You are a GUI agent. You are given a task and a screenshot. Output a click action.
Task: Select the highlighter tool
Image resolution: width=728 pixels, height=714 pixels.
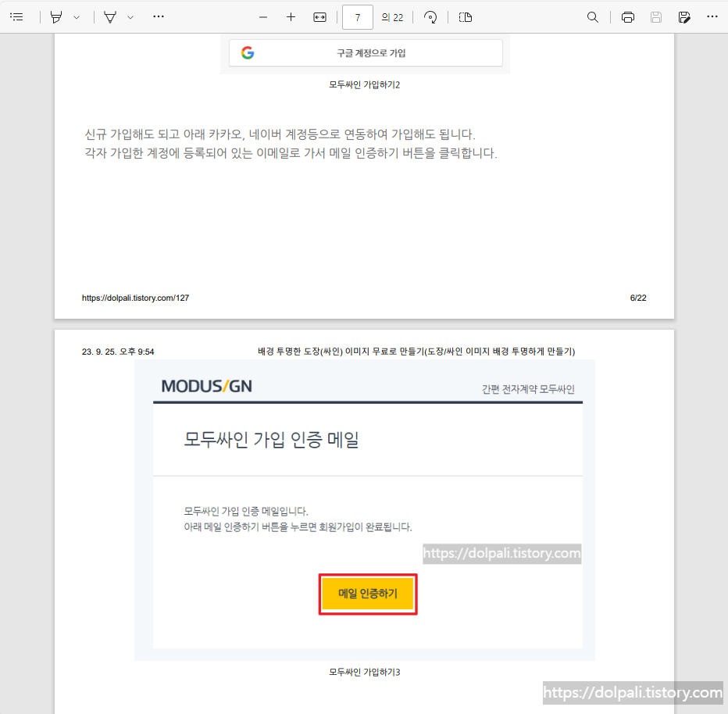(x=56, y=18)
